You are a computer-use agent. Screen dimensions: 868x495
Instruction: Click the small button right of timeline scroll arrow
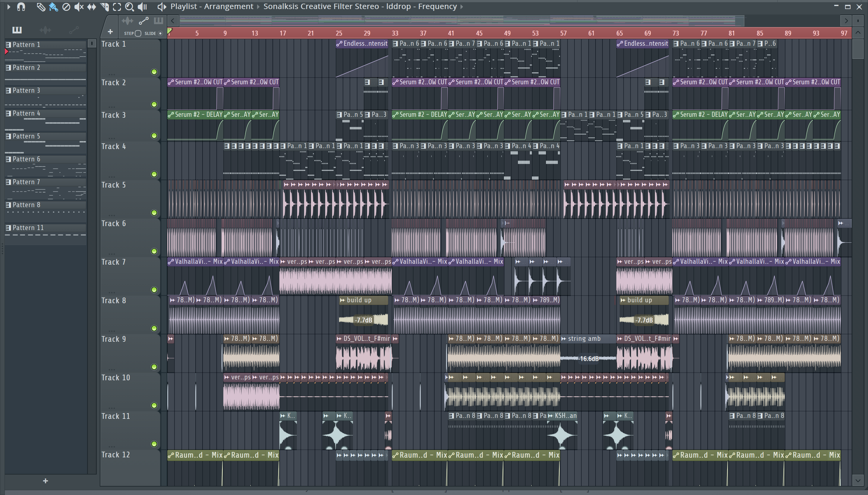(858, 21)
